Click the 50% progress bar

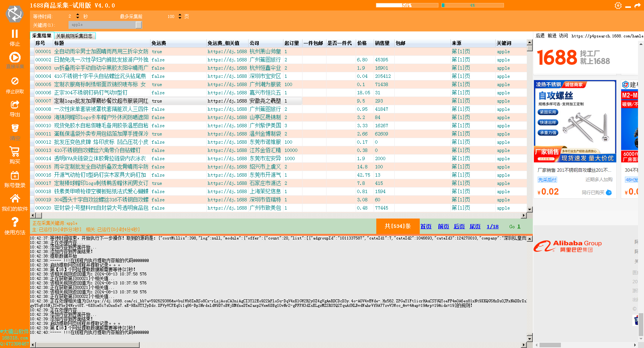coord(407,5)
